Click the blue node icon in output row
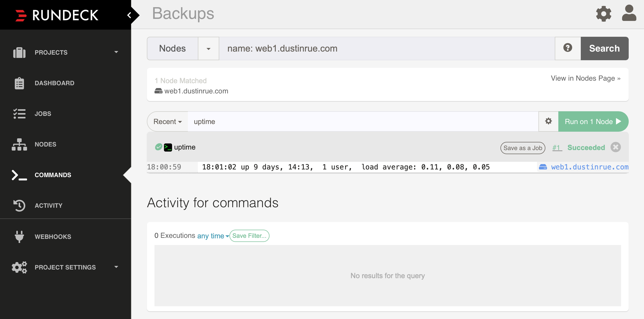This screenshot has width=644, height=319. pyautogui.click(x=543, y=167)
